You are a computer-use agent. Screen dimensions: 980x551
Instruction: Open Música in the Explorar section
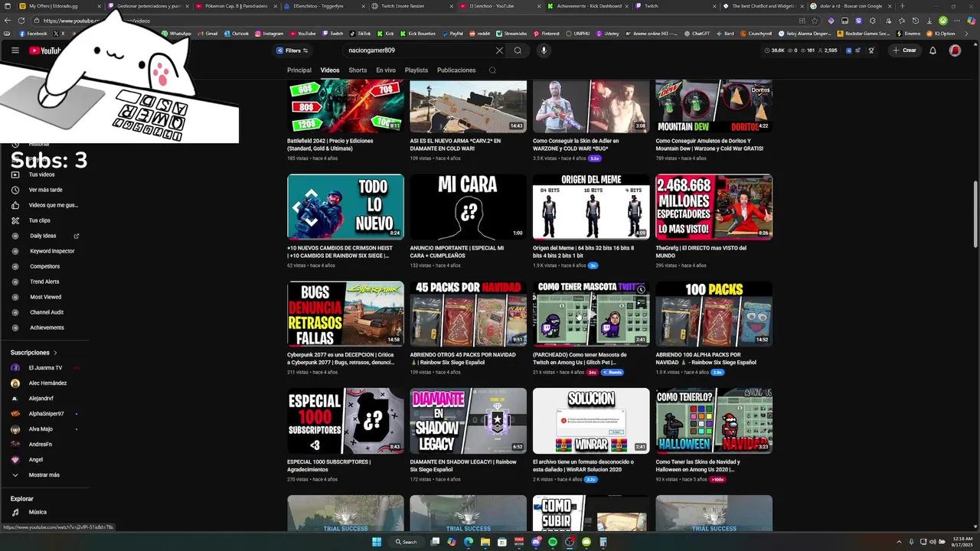click(x=44, y=512)
